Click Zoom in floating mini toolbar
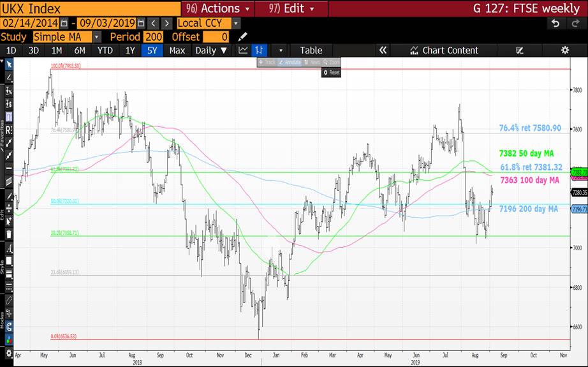 [332, 63]
